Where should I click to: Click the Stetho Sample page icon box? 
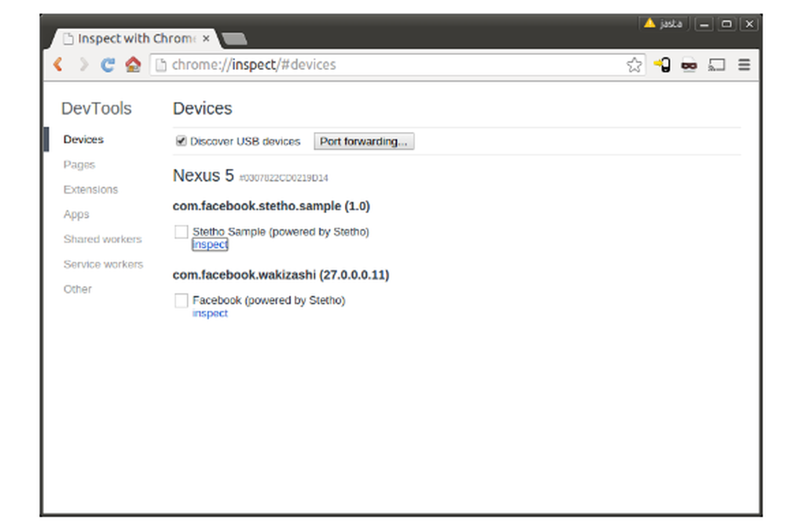pyautogui.click(x=181, y=232)
